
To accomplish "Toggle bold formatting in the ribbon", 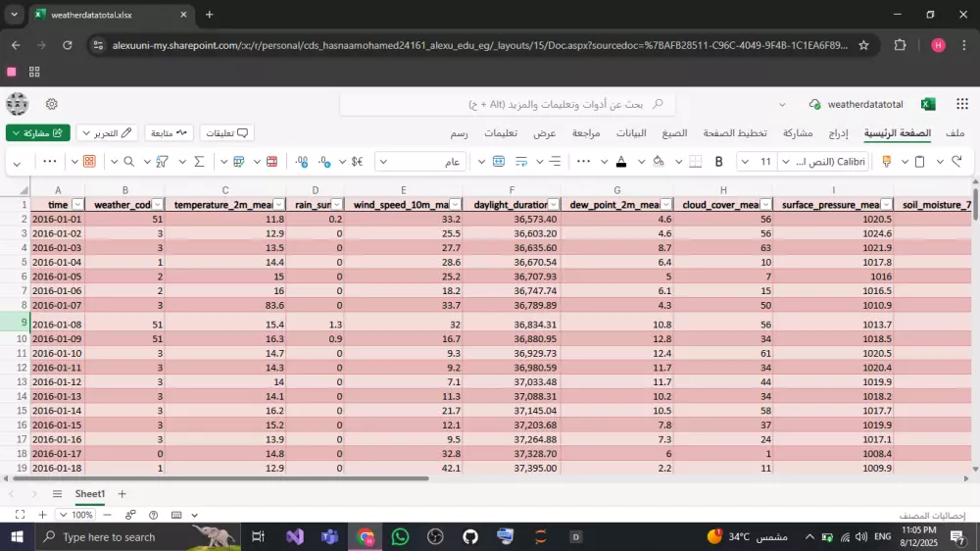I will click(x=718, y=162).
